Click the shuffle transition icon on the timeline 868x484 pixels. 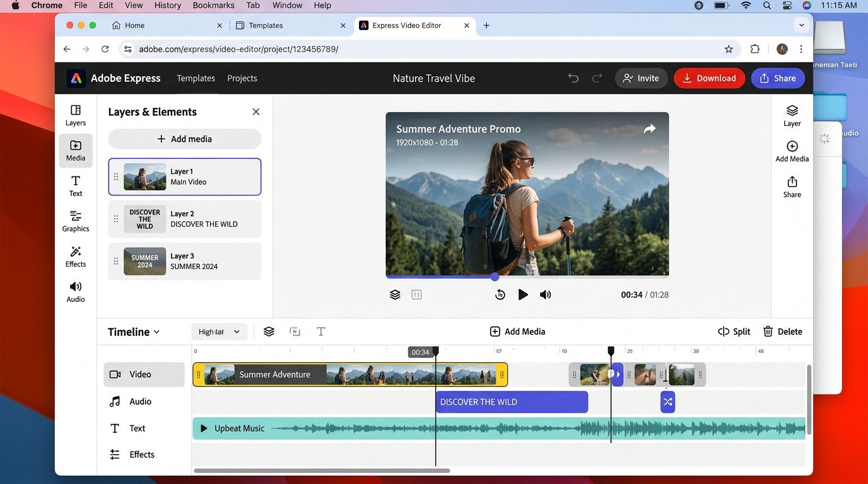point(668,402)
